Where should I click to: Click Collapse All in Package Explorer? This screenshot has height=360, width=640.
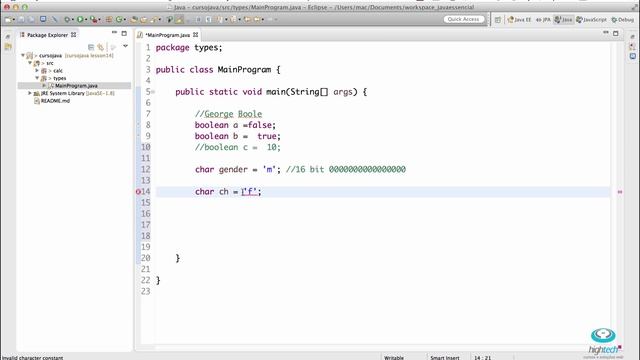click(x=91, y=47)
